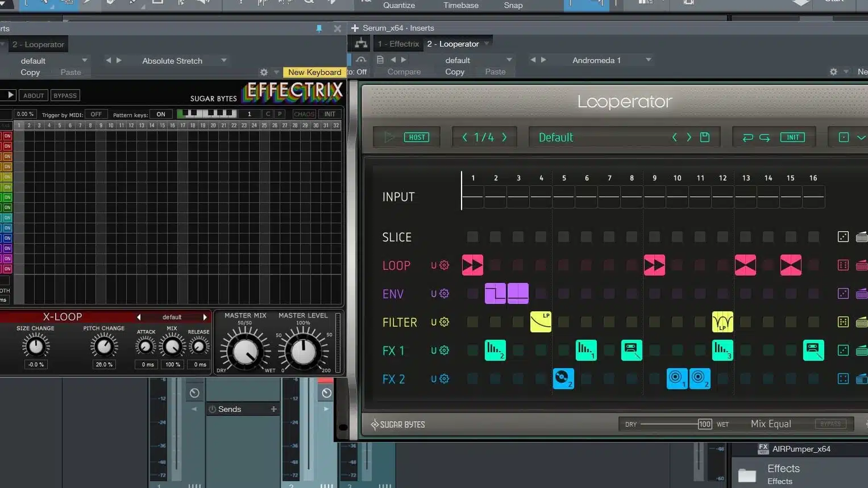This screenshot has height=488, width=868.
Task: Select previous X-LOOP preset arrow
Action: (x=139, y=317)
